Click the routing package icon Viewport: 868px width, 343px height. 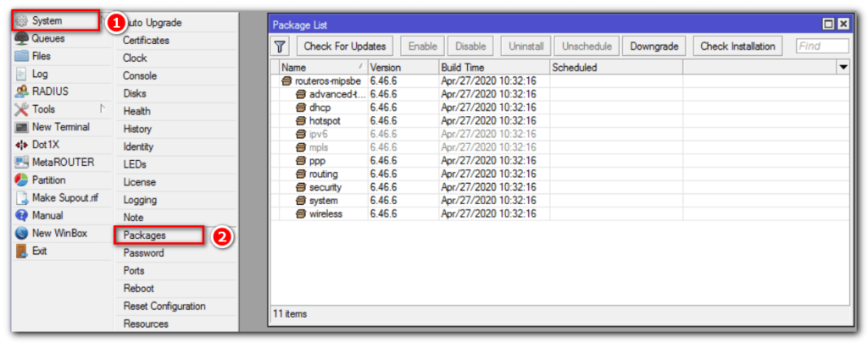[x=301, y=174]
